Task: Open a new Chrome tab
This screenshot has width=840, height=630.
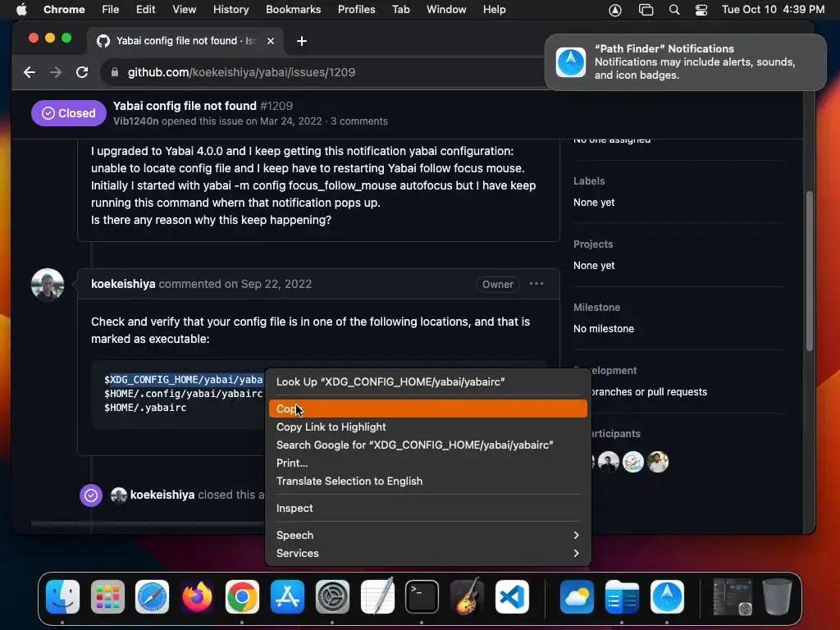Action: pyautogui.click(x=302, y=41)
